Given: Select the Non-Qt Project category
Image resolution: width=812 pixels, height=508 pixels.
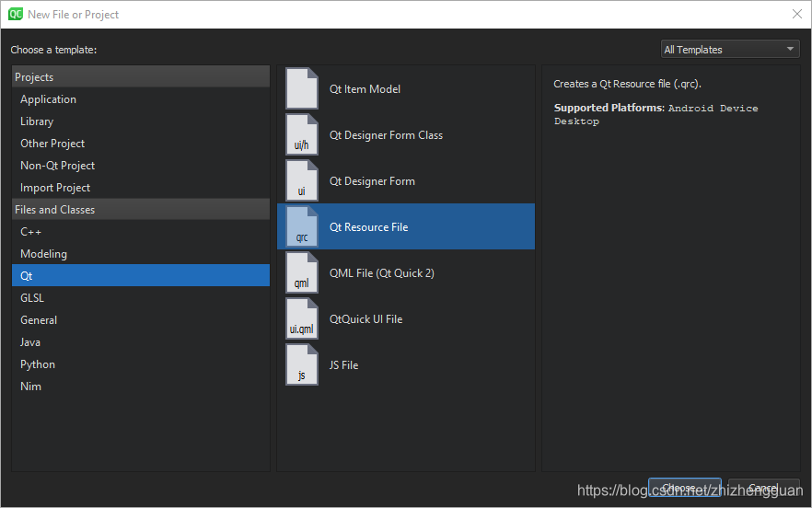Looking at the screenshot, I should [141, 165].
